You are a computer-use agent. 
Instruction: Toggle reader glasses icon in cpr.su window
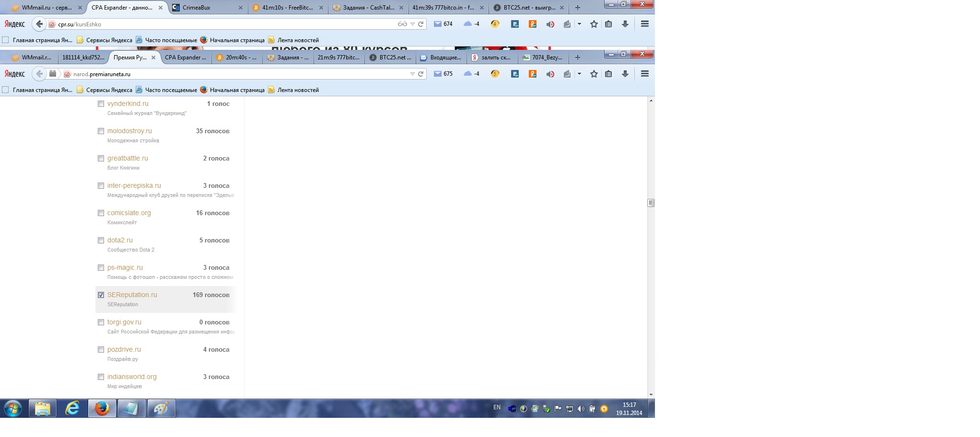pyautogui.click(x=402, y=24)
